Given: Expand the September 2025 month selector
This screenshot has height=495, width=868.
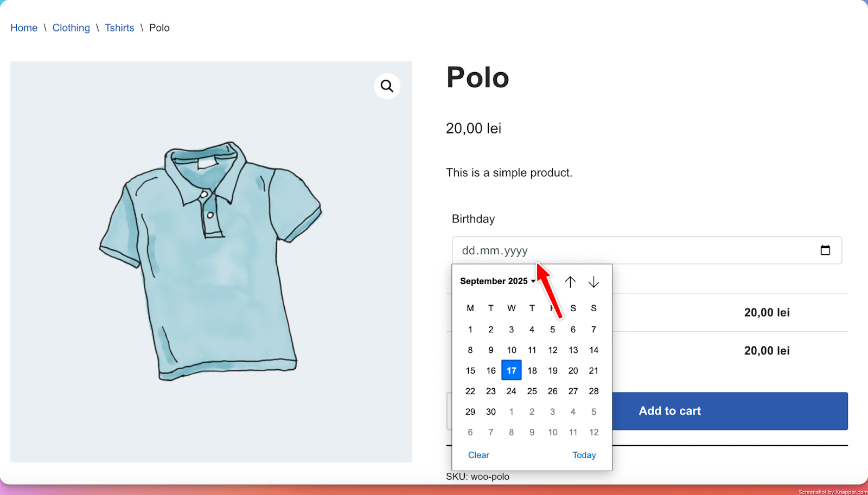Looking at the screenshot, I should click(497, 281).
